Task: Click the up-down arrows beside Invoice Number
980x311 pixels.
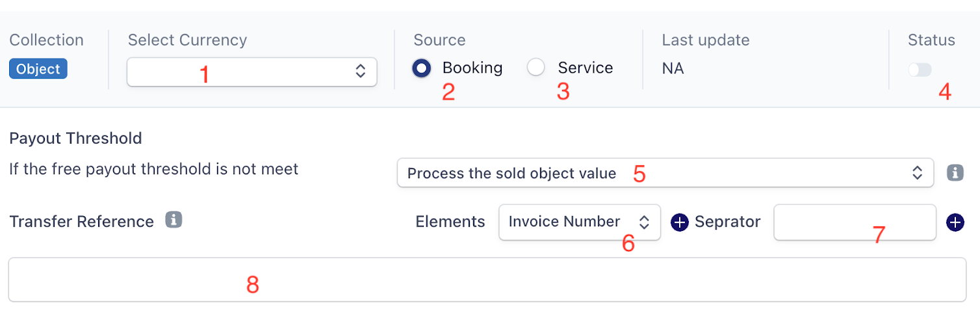Action: coord(644,223)
